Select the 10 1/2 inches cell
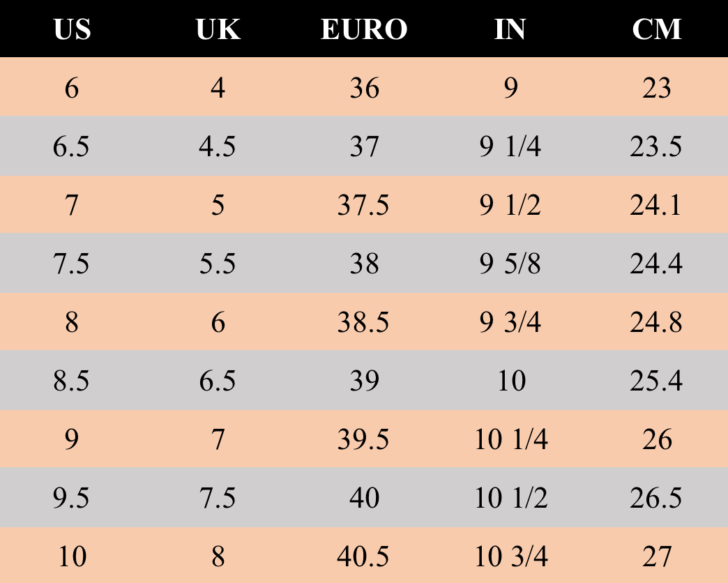 (510, 499)
